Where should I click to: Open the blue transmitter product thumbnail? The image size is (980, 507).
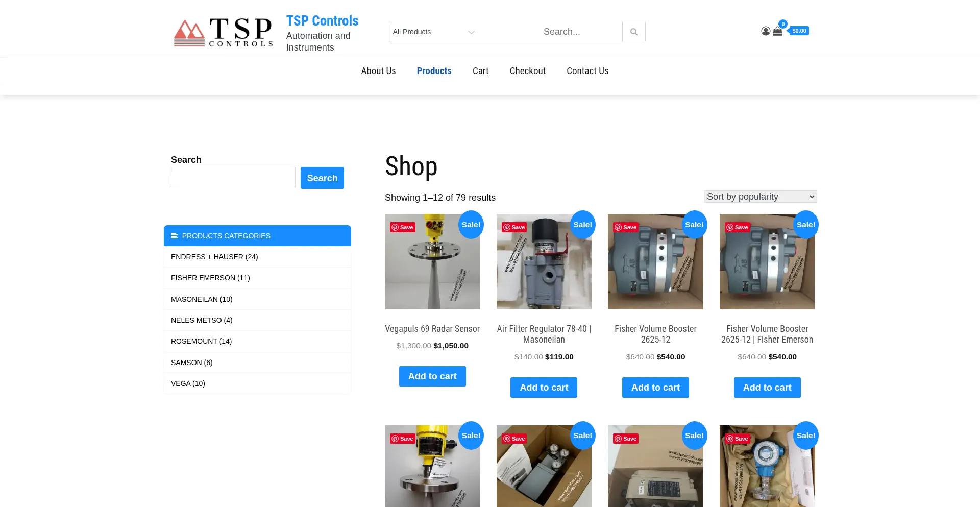coord(767,466)
